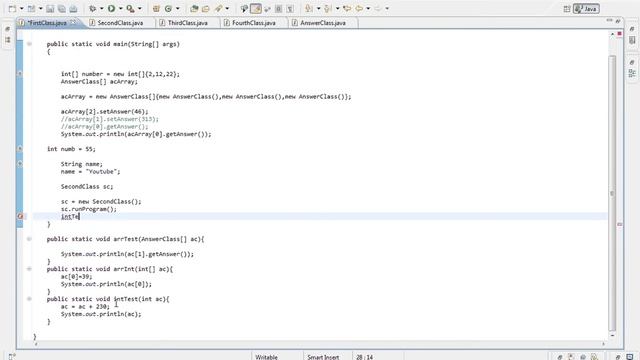The width and height of the screenshot is (640, 360).
Task: Click the New Java Package icon
Action: pyautogui.click(x=156, y=9)
